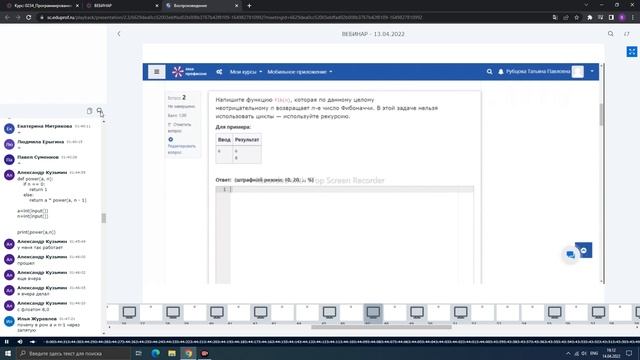Click the horizontal scrollbar of thumbnail strip
This screenshot has height=360, width=640.
tap(381, 327)
